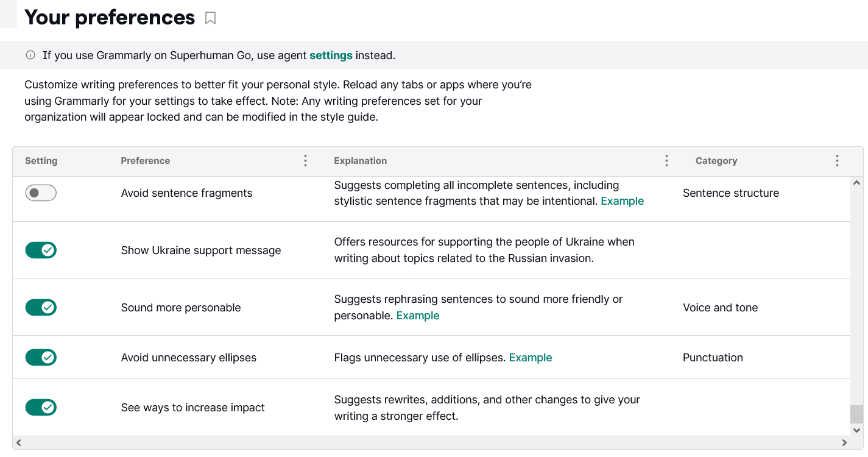The width and height of the screenshot is (868, 457).
Task: Click the horizontal scrollbar left arrow
Action: (x=18, y=443)
